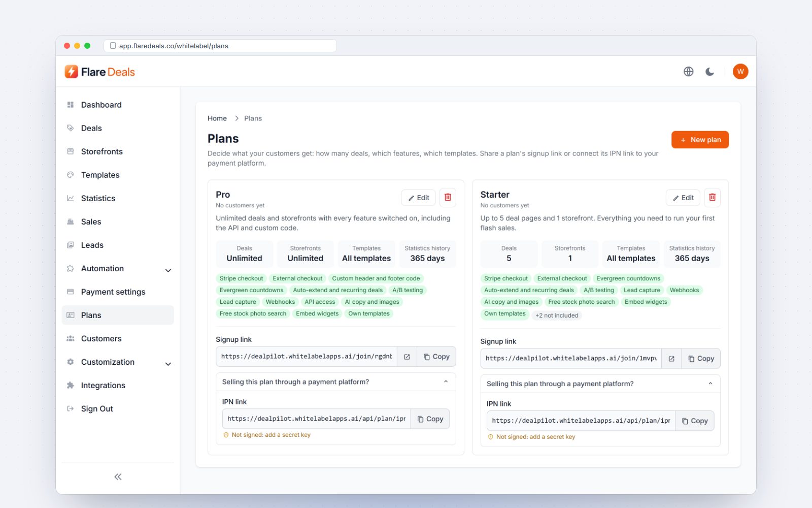Click the Dashboard sidebar icon

pos(71,105)
